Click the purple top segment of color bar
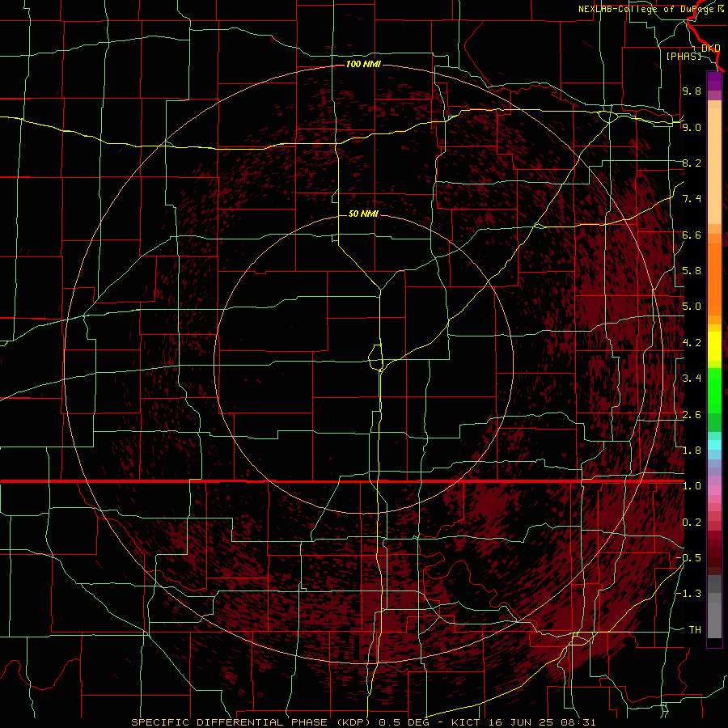The height and width of the screenshot is (728, 728). click(x=714, y=81)
